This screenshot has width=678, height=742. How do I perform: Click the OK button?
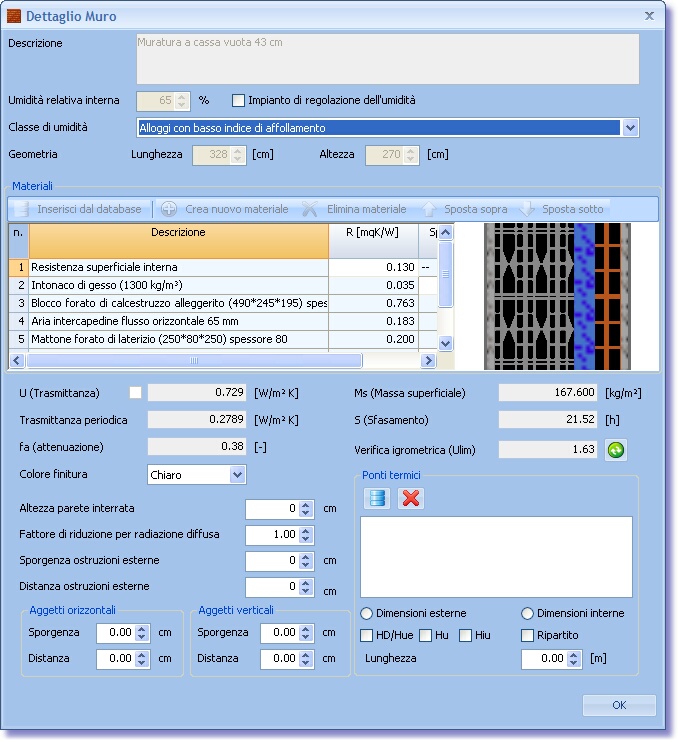619,706
